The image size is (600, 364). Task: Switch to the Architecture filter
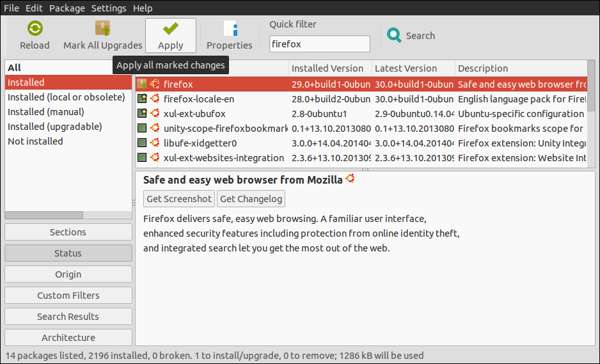click(x=68, y=337)
